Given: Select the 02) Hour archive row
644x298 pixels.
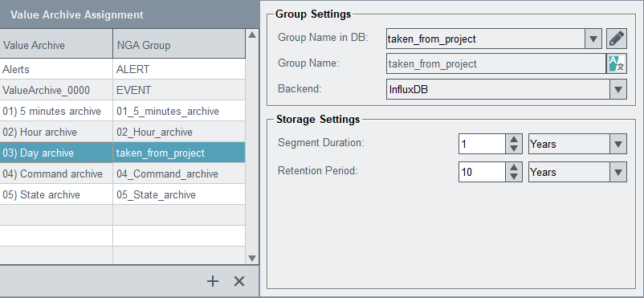Looking at the screenshot, I should (x=122, y=132).
